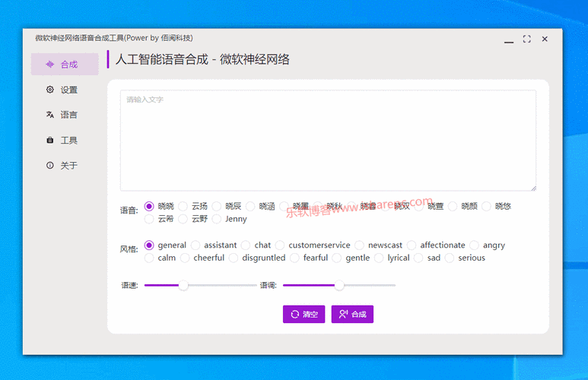The image size is (588, 380).
Task: Click the waveform icon beside 合成
Action: pos(50,65)
